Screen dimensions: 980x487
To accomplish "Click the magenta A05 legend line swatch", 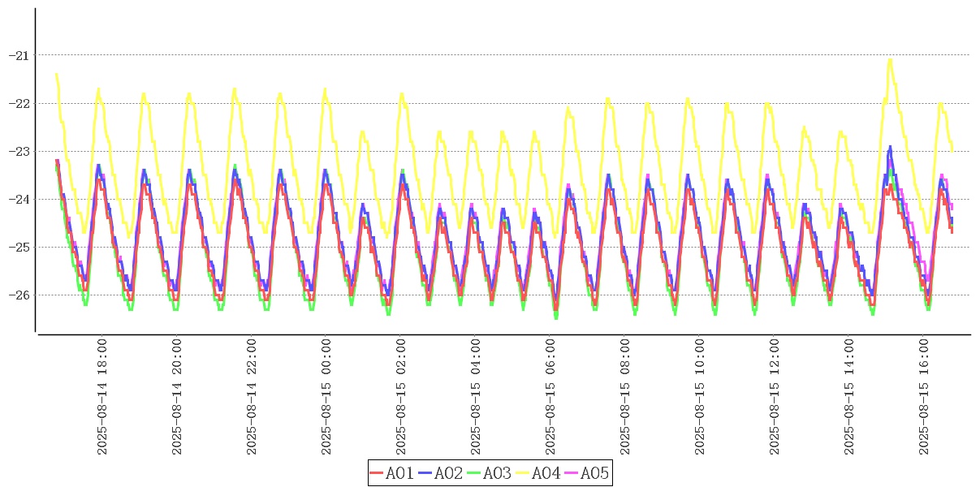I will click(x=571, y=473).
